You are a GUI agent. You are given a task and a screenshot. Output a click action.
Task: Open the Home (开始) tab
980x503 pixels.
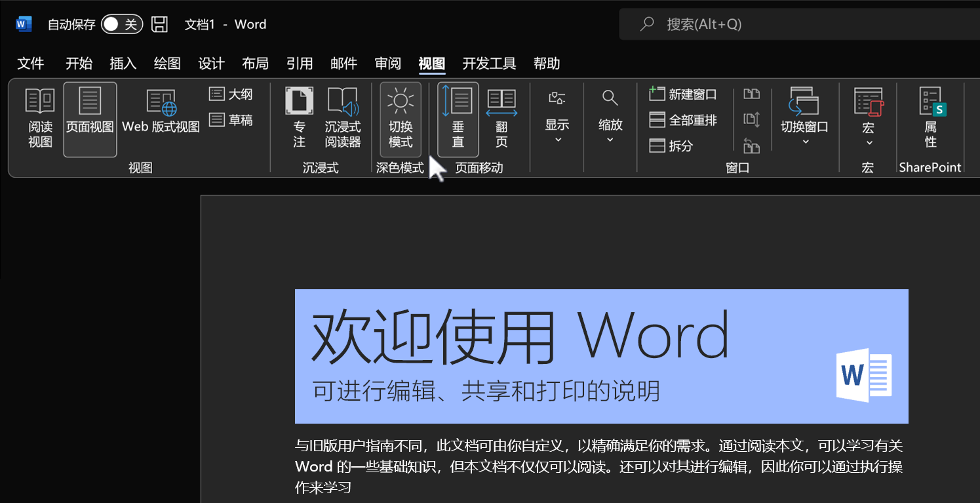coord(79,64)
